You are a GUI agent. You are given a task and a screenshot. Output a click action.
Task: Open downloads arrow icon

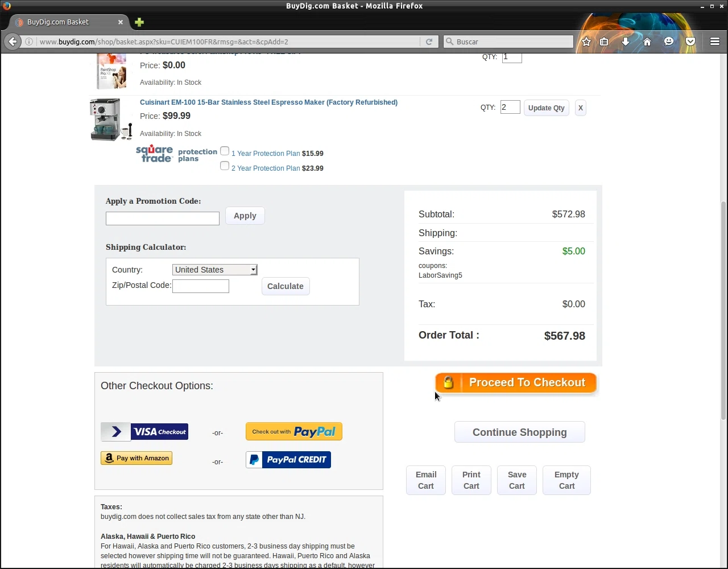pos(626,42)
